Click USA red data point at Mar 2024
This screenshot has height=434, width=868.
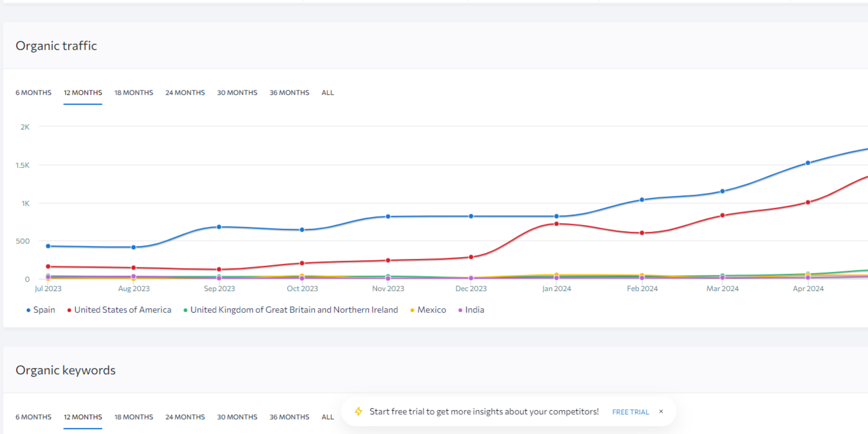(x=722, y=215)
